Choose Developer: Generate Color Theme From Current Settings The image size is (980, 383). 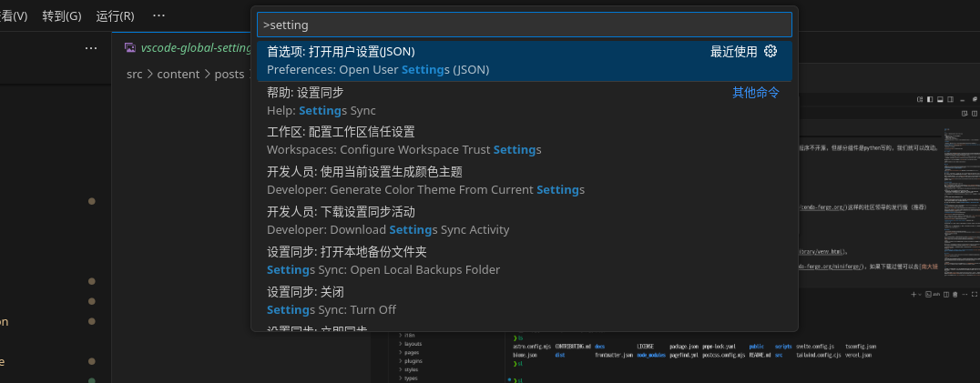click(524, 181)
